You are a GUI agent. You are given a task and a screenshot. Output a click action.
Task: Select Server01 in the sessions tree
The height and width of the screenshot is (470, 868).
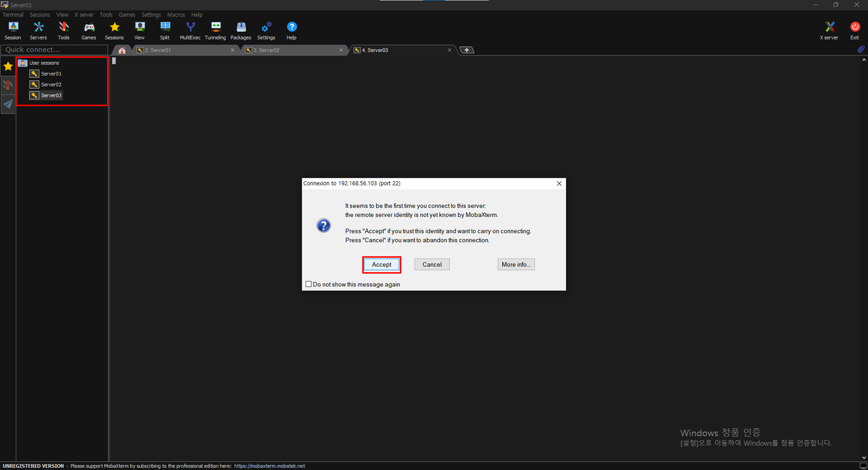pyautogui.click(x=51, y=73)
